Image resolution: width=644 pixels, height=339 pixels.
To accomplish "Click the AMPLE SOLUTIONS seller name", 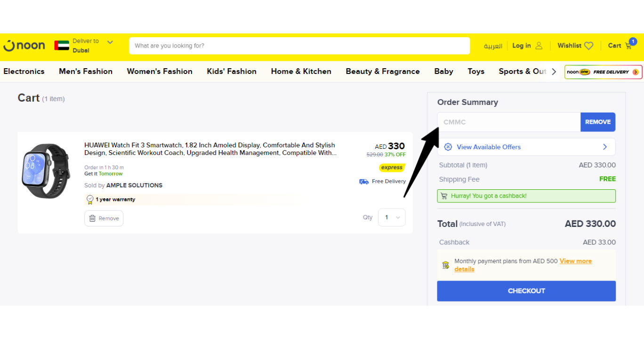I will point(134,186).
